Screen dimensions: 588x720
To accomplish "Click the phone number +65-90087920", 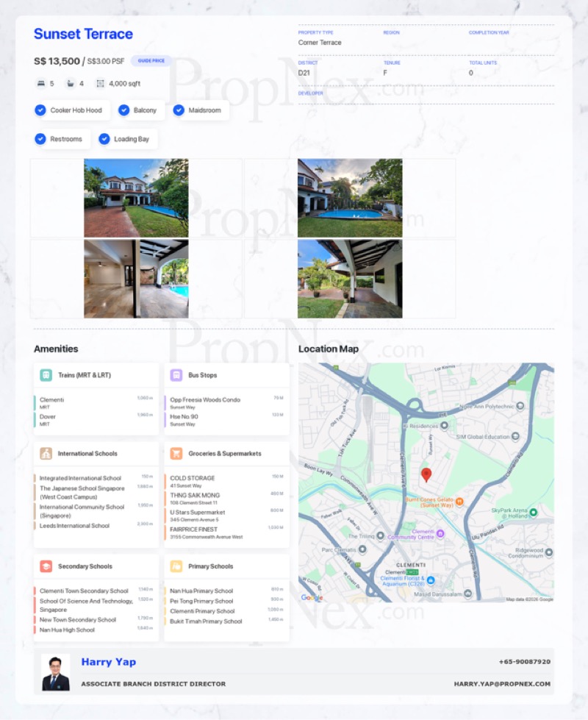I will [524, 662].
